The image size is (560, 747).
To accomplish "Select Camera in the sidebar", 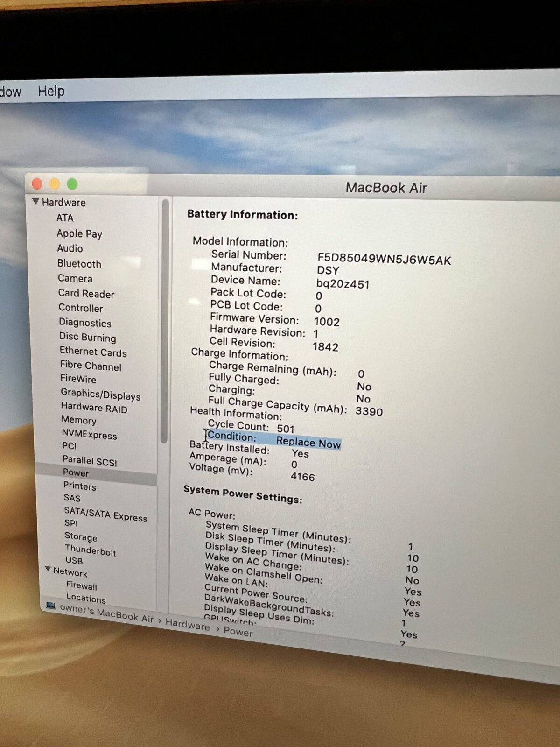I will pos(75,278).
